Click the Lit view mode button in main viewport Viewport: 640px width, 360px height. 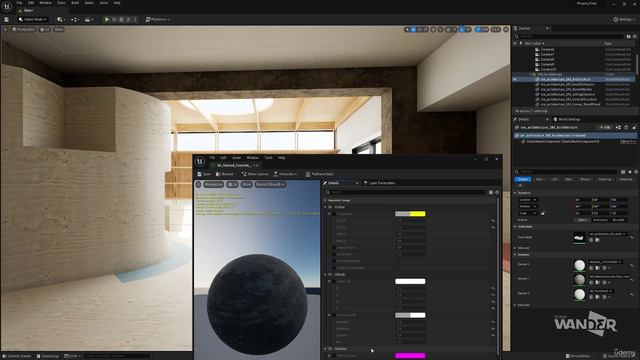coord(44,29)
